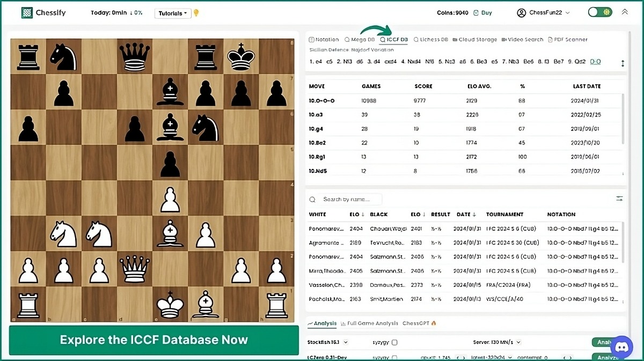
Task: Select the 10.Rg1 move row
Action: click(464, 157)
